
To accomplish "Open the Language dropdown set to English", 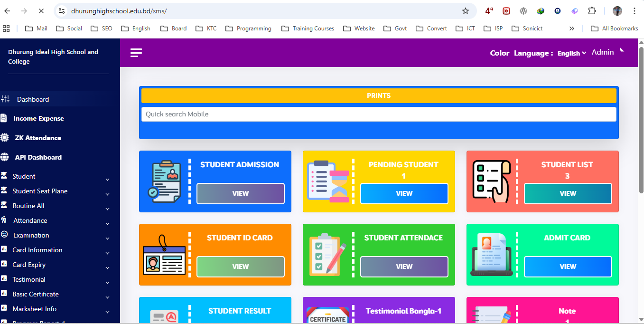I will point(572,53).
